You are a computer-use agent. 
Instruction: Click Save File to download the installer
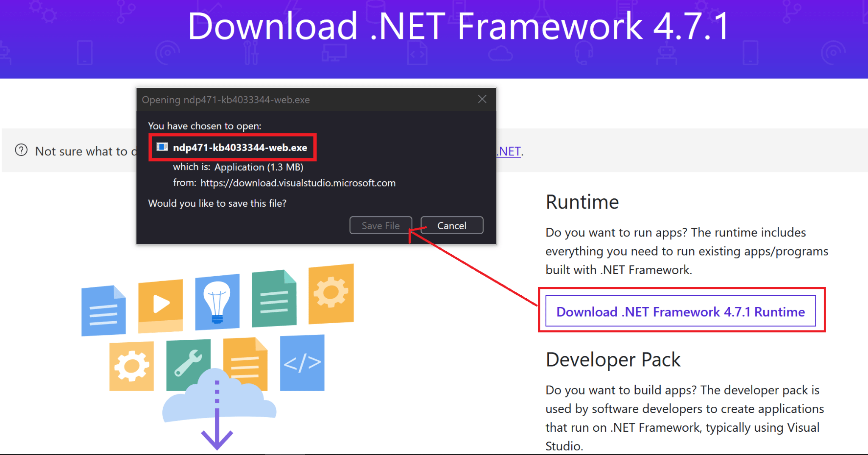click(x=380, y=225)
